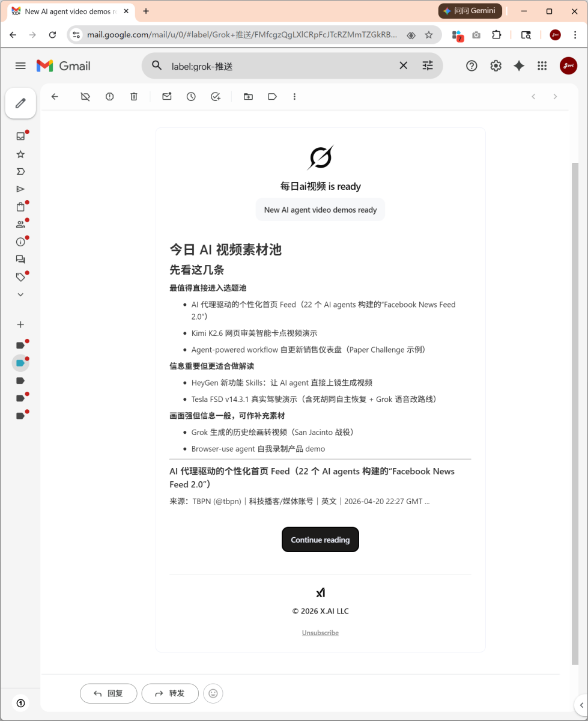View site information icon in address bar
Image resolution: width=588 pixels, height=721 pixels.
pos(76,35)
